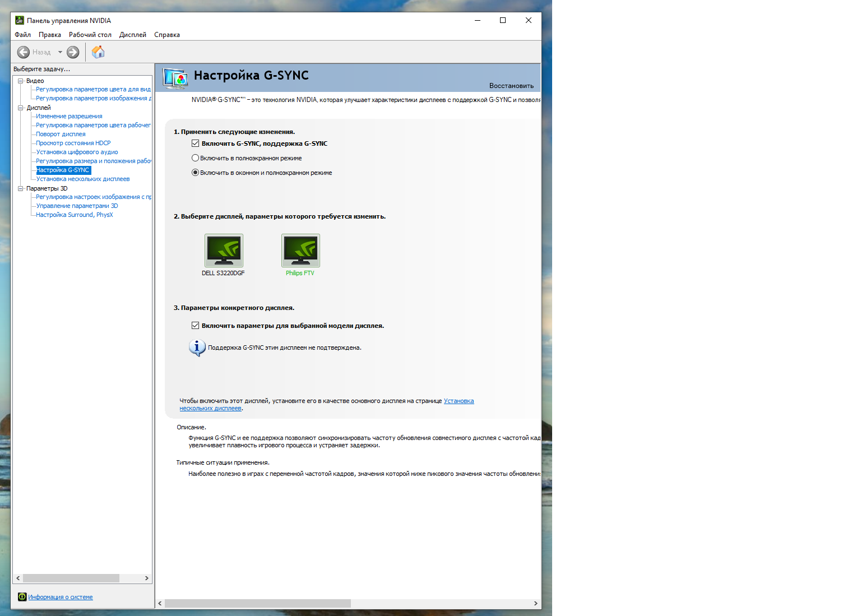Click the G-SYNC setup header icon
Viewport: 861px width, 616px height.
coord(175,78)
